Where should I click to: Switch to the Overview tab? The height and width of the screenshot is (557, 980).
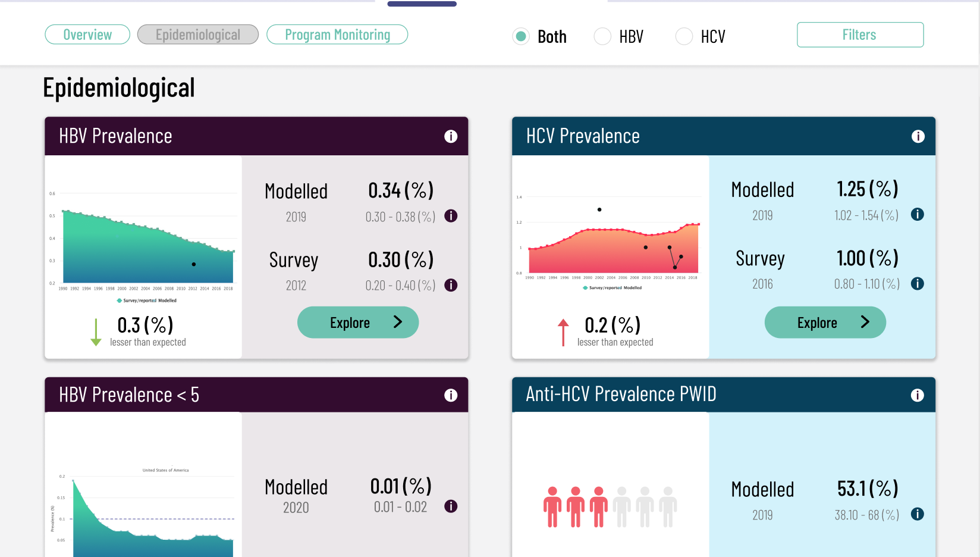[x=87, y=35]
